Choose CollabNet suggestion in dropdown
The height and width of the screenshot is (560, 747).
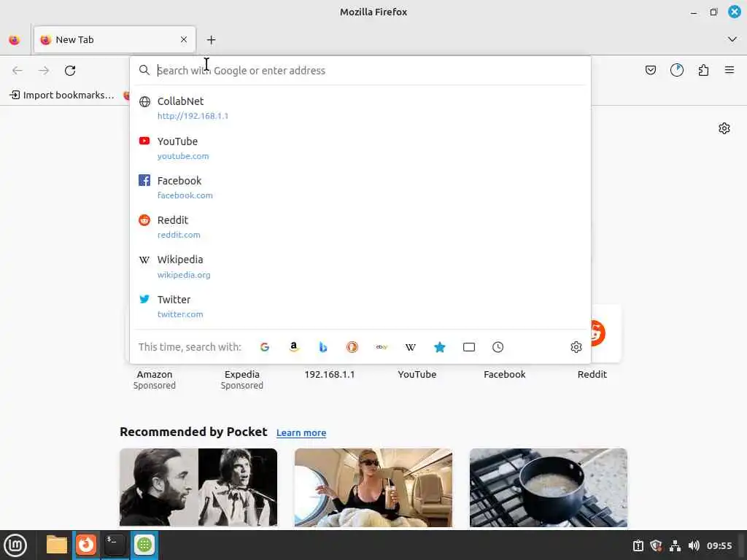click(360, 108)
